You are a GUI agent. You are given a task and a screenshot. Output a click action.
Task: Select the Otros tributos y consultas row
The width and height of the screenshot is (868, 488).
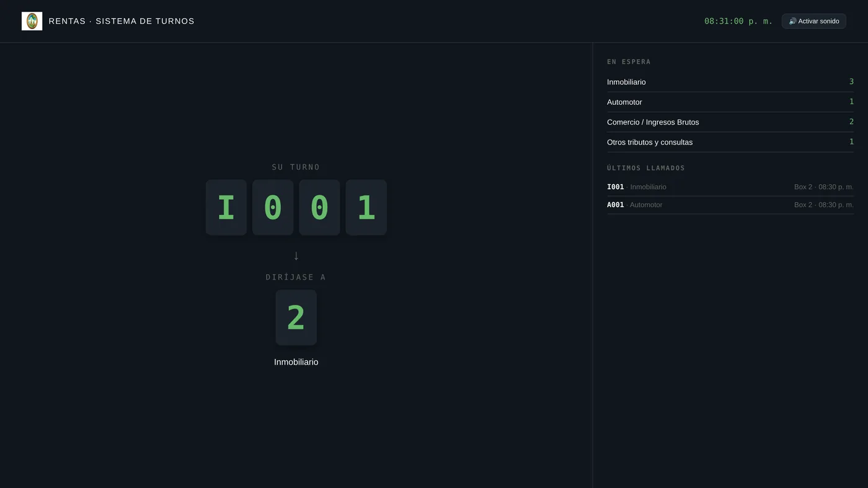(x=730, y=142)
